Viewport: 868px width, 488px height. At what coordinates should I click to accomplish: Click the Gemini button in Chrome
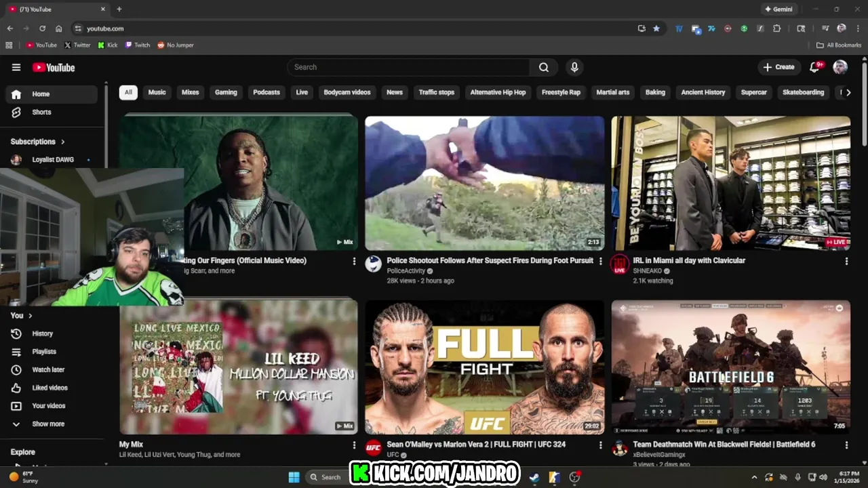[x=778, y=9]
